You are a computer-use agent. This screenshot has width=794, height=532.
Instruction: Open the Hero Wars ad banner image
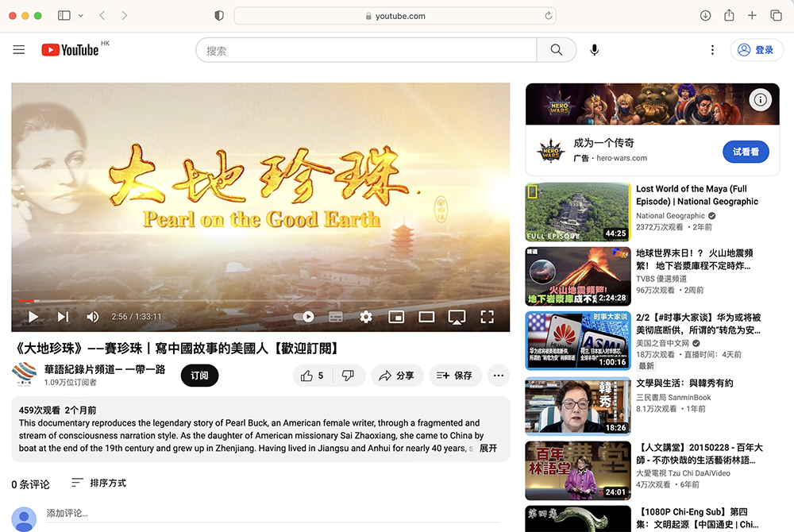coord(652,104)
